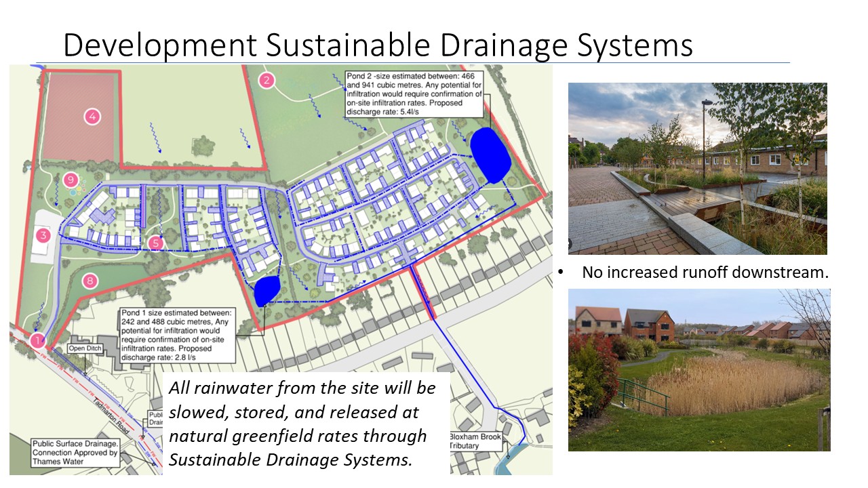Screen dimensions: 868x488
Task: Select the number 5 marker near the houses
Action: (x=157, y=243)
